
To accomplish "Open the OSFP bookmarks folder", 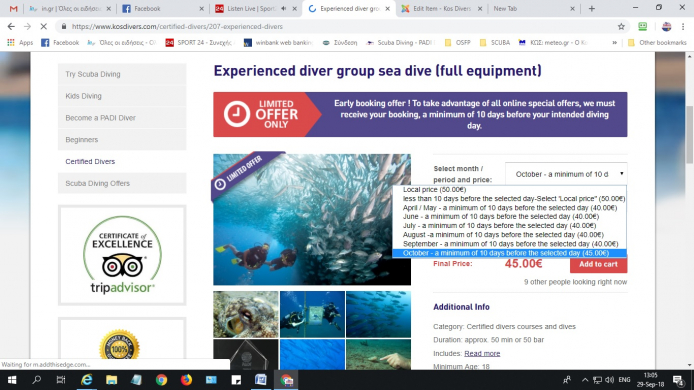I will pyautogui.click(x=457, y=42).
